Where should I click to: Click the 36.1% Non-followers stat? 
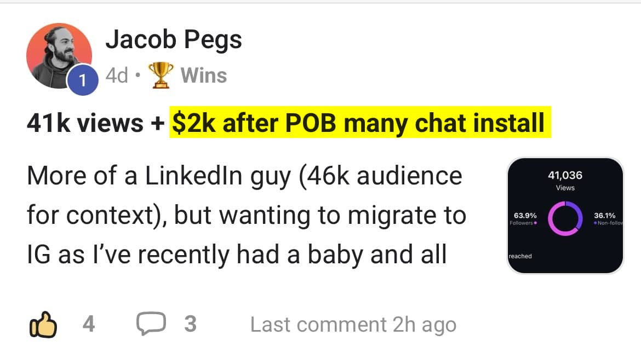[x=607, y=218]
